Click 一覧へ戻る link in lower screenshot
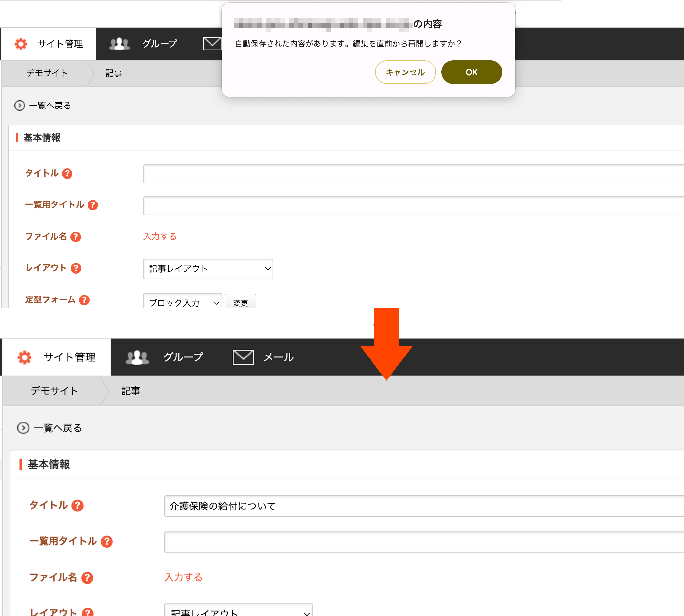 click(58, 428)
